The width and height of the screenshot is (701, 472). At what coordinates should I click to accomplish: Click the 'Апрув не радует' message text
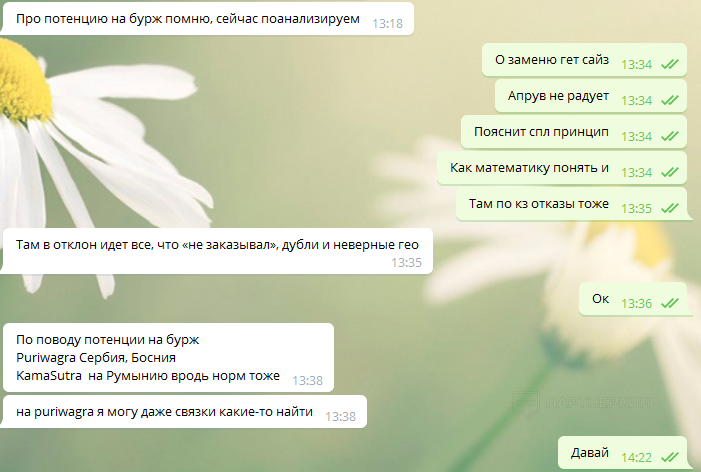pyautogui.click(x=558, y=96)
